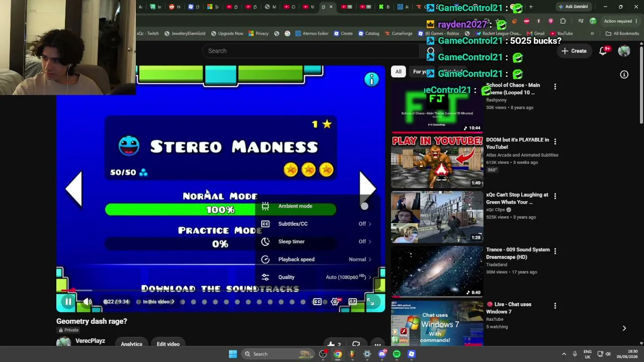
Task: Open 'School of Chaos - Main Theme' video thumbnail
Action: click(437, 107)
